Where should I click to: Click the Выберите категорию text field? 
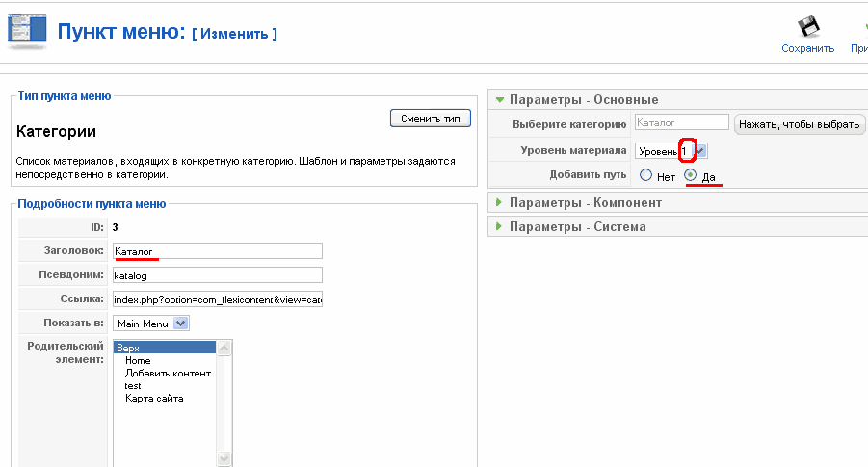[x=681, y=123]
